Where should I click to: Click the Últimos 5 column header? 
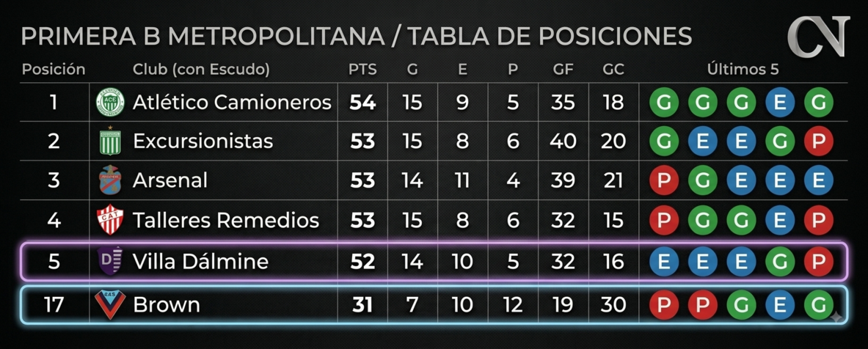pos(743,70)
